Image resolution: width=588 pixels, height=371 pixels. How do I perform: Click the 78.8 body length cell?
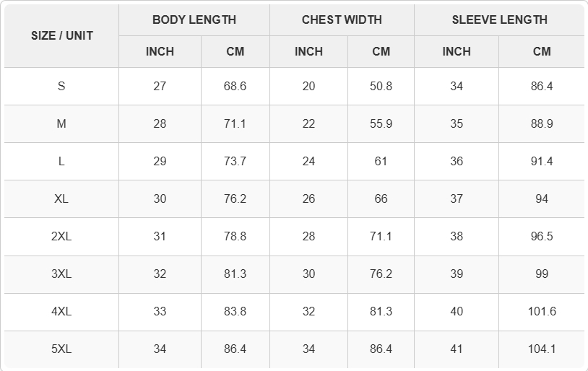click(x=235, y=237)
